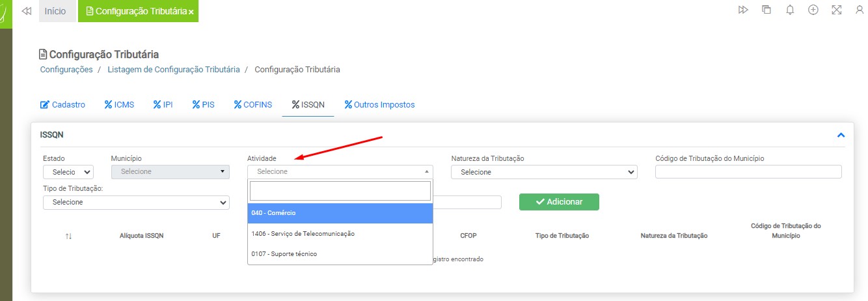The image size is (868, 301).
Task: Open the Estado dropdown
Action: click(x=68, y=172)
